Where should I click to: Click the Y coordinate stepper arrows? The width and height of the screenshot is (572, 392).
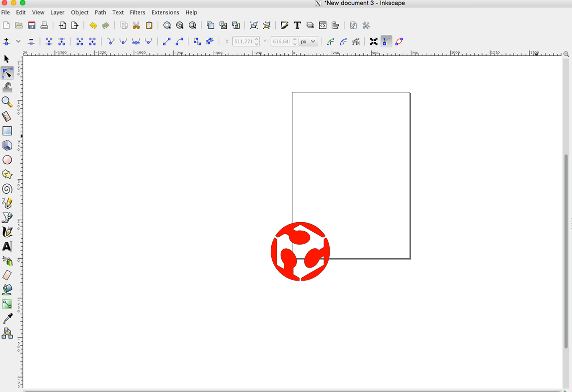pos(295,41)
